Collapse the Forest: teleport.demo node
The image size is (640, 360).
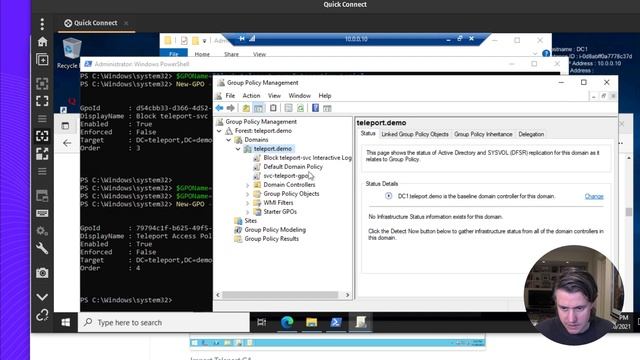coord(219,131)
